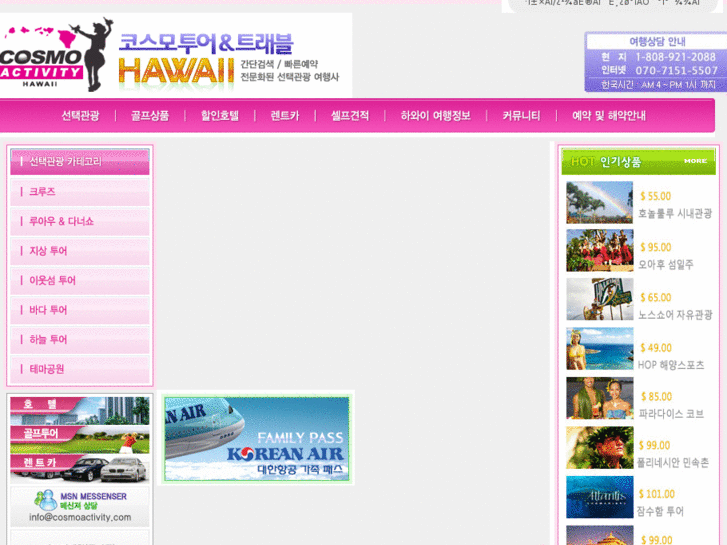Open the couple thumbnail for 파라다이스 코브
Screen dimensions: 727x545
click(599, 398)
